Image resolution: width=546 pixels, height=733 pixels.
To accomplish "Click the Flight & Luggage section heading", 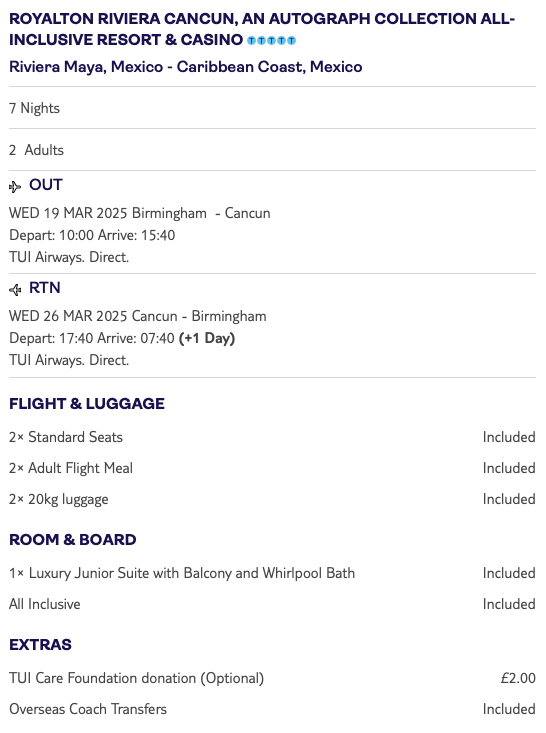I will coord(87,403).
